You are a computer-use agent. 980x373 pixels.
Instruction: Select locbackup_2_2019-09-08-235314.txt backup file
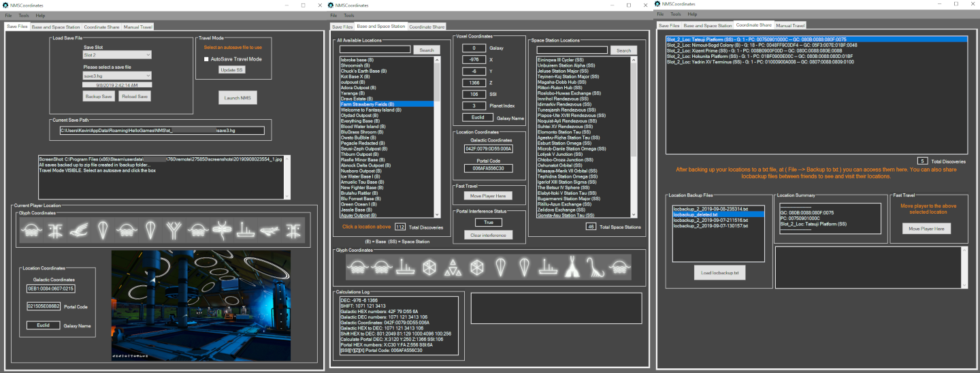click(x=718, y=209)
